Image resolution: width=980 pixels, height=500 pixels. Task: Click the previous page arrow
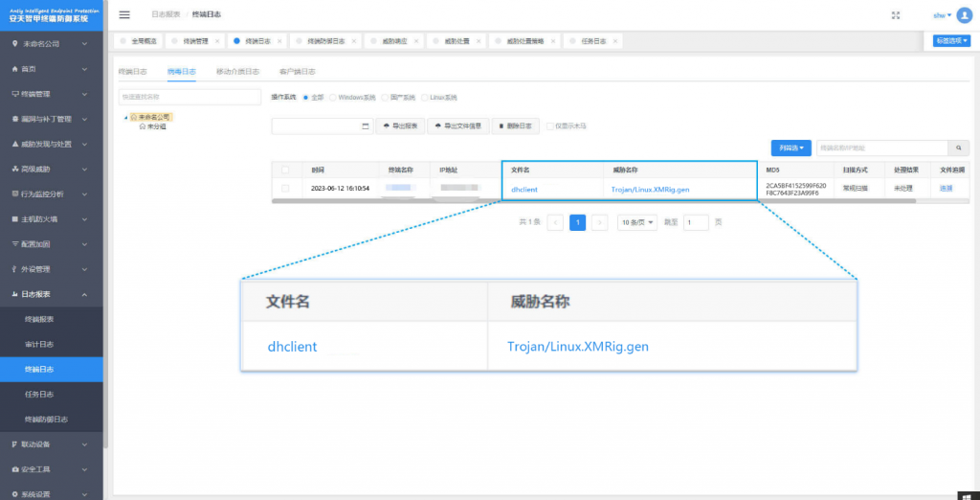[x=556, y=222]
